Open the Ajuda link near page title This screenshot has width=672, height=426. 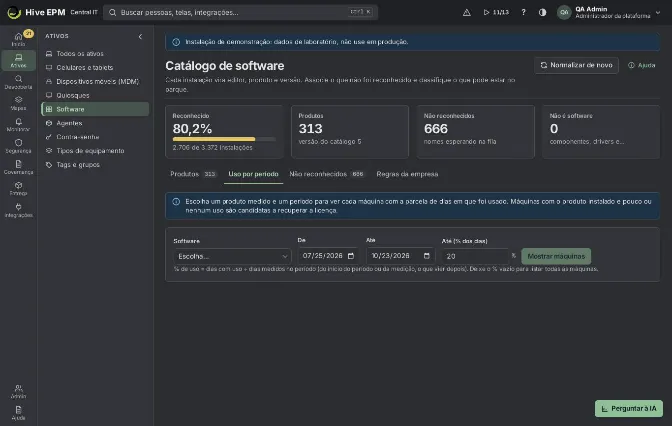[x=642, y=65]
